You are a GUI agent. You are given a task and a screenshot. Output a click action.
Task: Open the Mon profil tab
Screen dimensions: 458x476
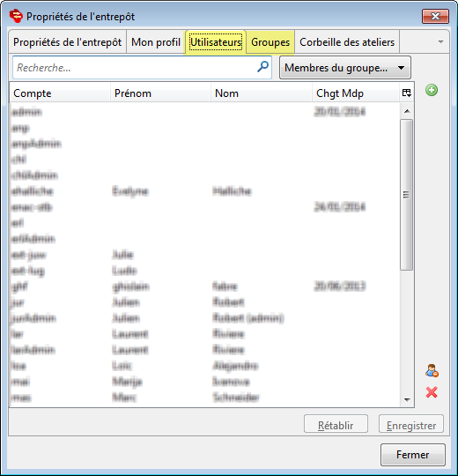click(x=156, y=42)
